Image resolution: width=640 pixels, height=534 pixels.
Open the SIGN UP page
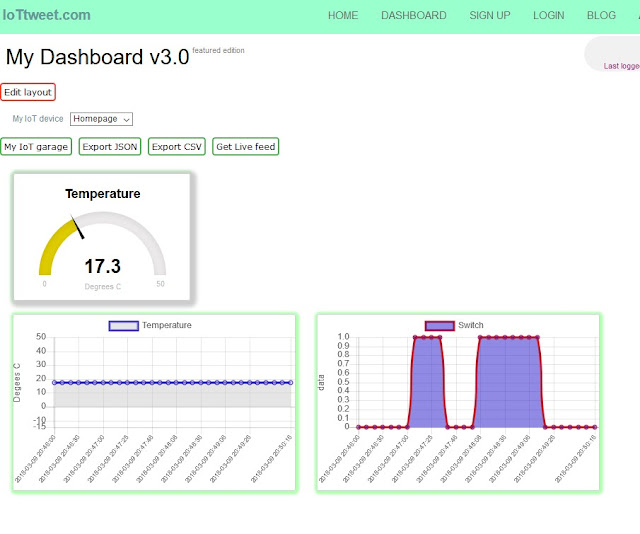(489, 16)
